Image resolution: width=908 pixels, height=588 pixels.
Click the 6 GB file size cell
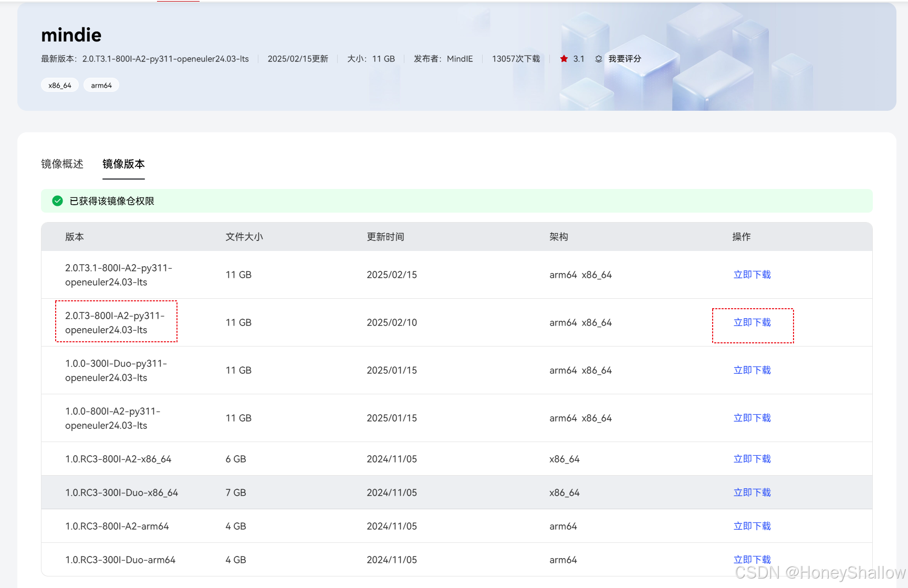[236, 459]
